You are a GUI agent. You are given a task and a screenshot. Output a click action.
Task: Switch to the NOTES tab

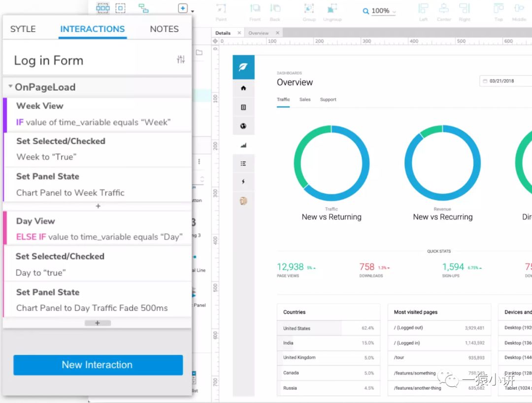coord(164,29)
